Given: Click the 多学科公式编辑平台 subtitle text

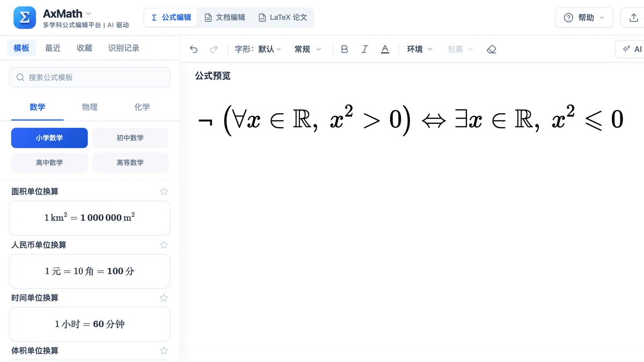Looking at the screenshot, I should (x=72, y=25).
